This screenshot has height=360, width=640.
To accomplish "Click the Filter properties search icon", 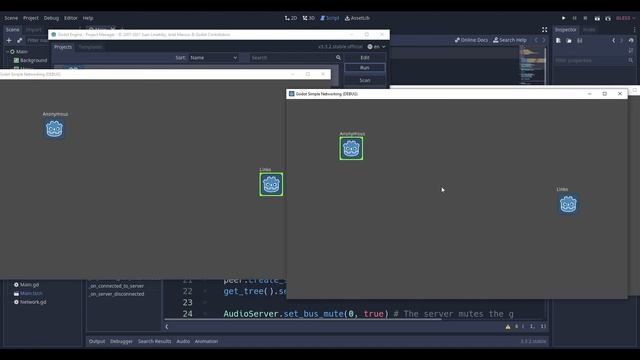I will tap(631, 60).
